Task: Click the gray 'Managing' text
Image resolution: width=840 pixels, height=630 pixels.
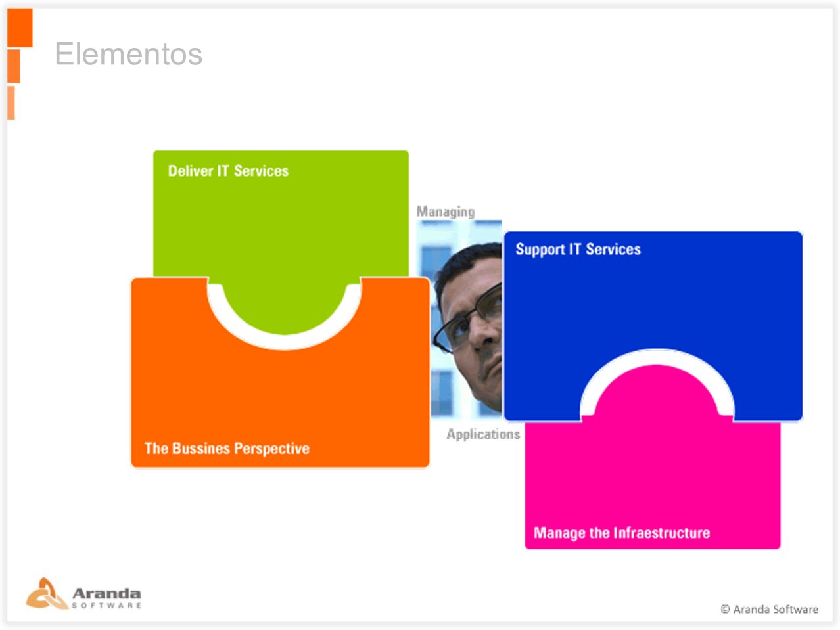Action: coord(446,212)
